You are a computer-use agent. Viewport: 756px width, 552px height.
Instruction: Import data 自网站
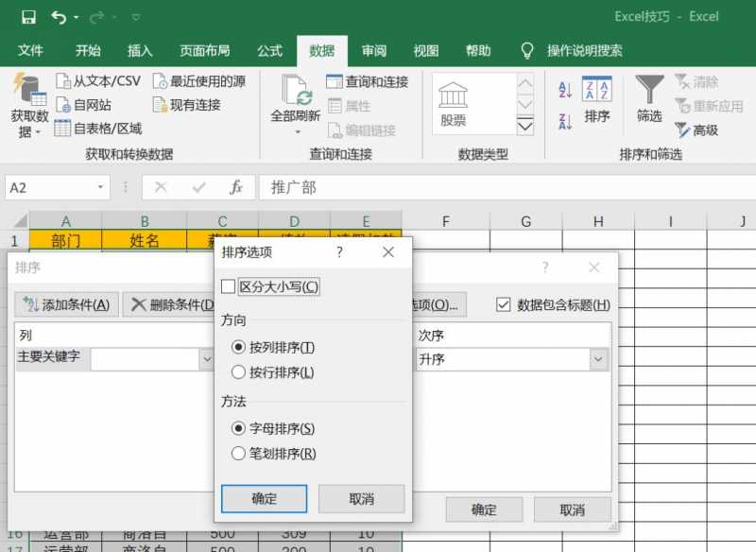point(83,105)
